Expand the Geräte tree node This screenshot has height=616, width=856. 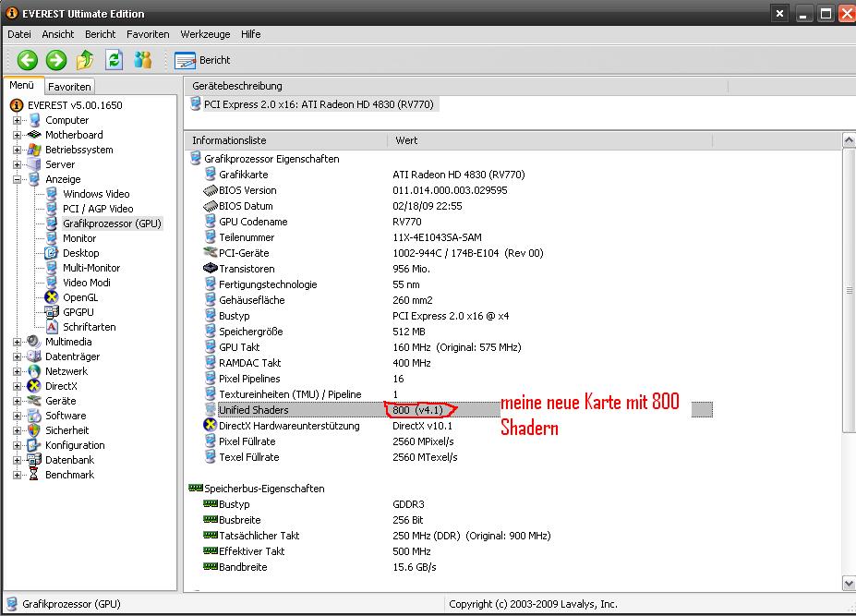point(17,401)
